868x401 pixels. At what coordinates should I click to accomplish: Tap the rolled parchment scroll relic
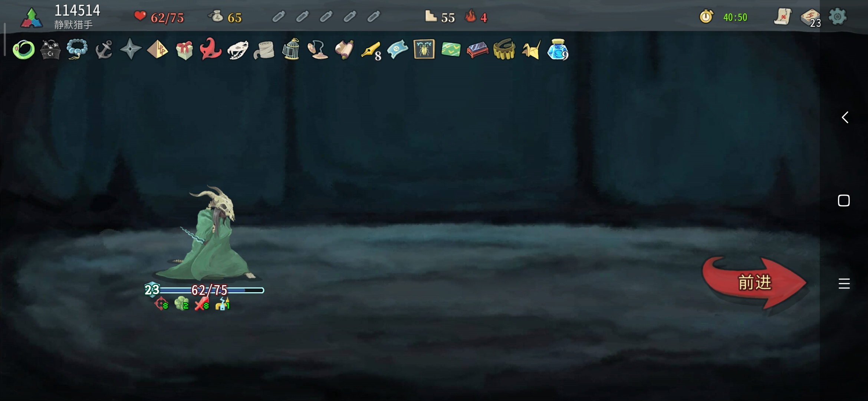(x=345, y=50)
